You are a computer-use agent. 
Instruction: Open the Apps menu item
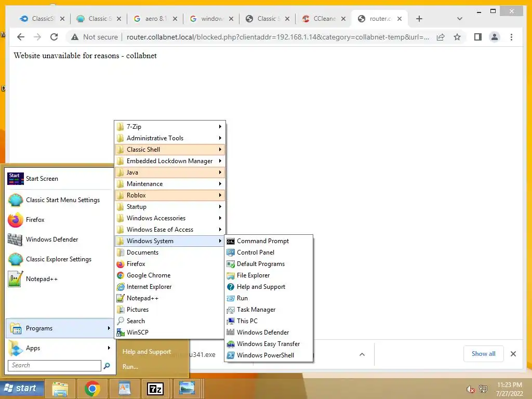(x=59, y=348)
